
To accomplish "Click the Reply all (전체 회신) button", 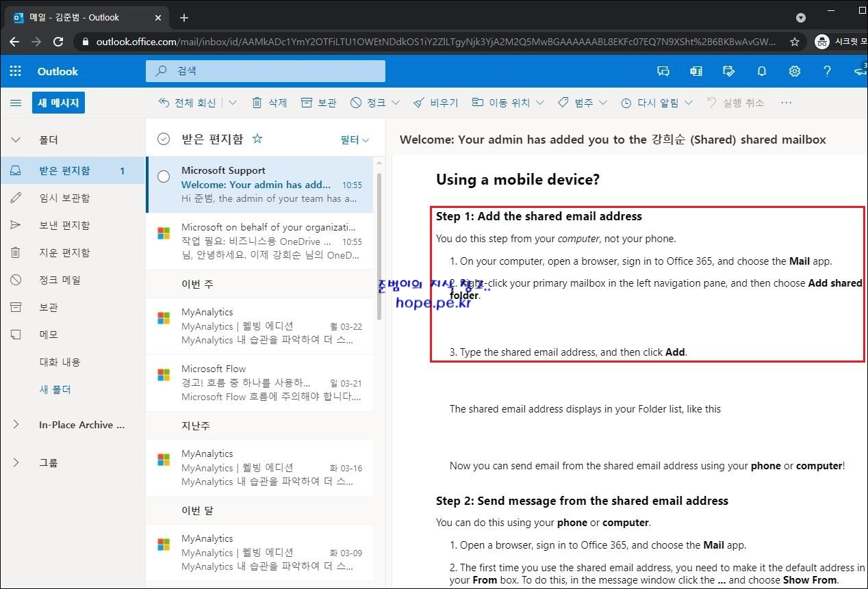I will click(187, 103).
